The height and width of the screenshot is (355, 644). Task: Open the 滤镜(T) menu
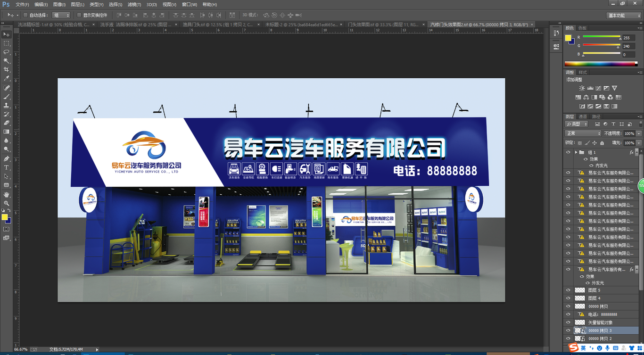[x=134, y=4]
